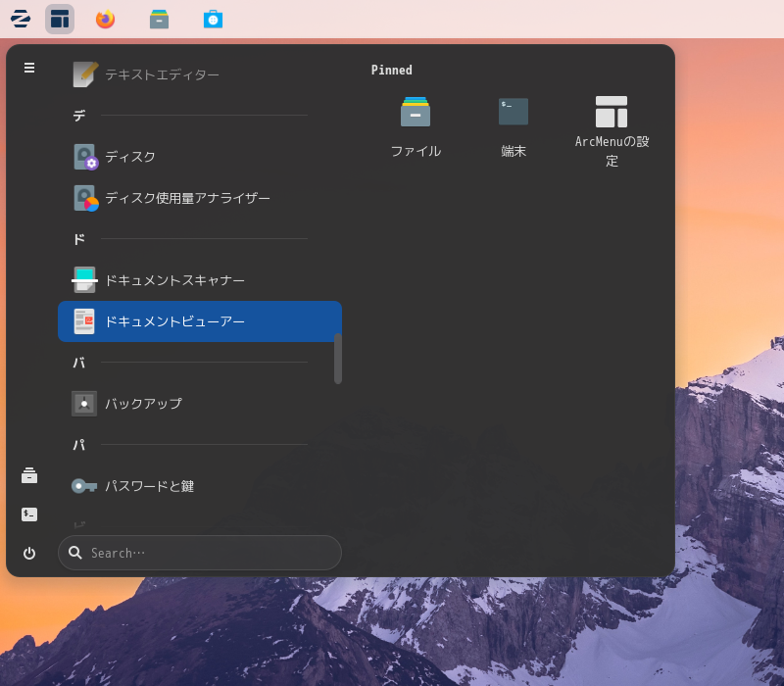The image size is (784, 686).
Task: Select the パスワードと鍵 label
Action: (x=150, y=486)
